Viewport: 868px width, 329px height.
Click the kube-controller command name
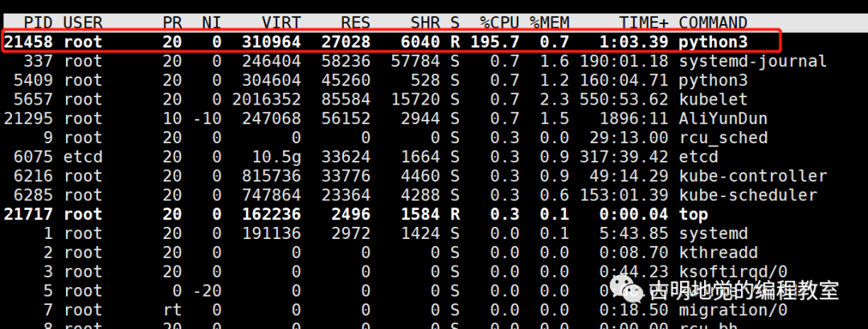click(753, 176)
